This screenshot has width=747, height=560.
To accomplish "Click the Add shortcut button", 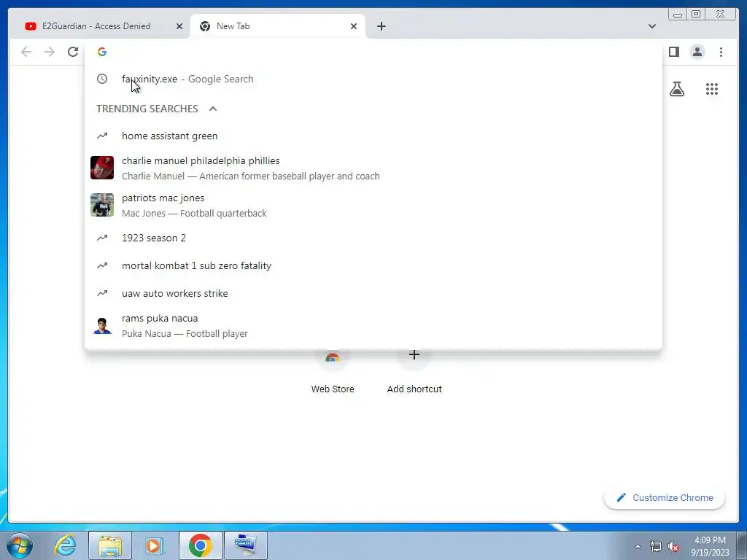I will 414,374.
